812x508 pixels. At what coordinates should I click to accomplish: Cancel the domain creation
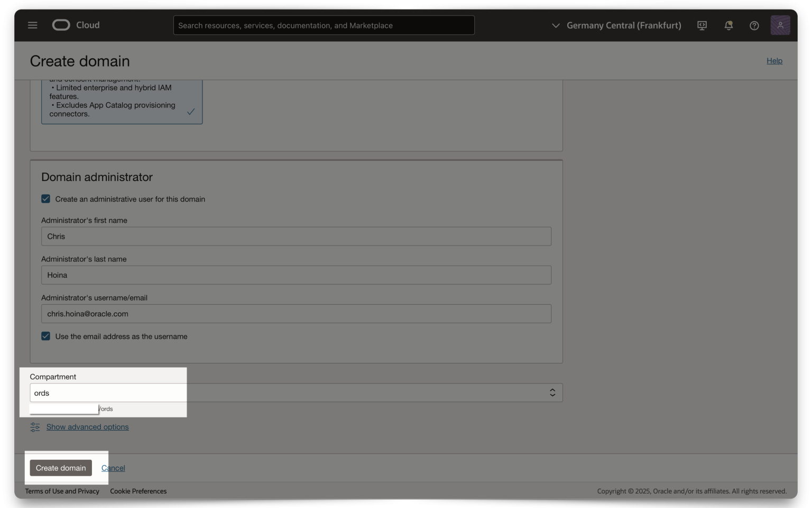tap(113, 468)
